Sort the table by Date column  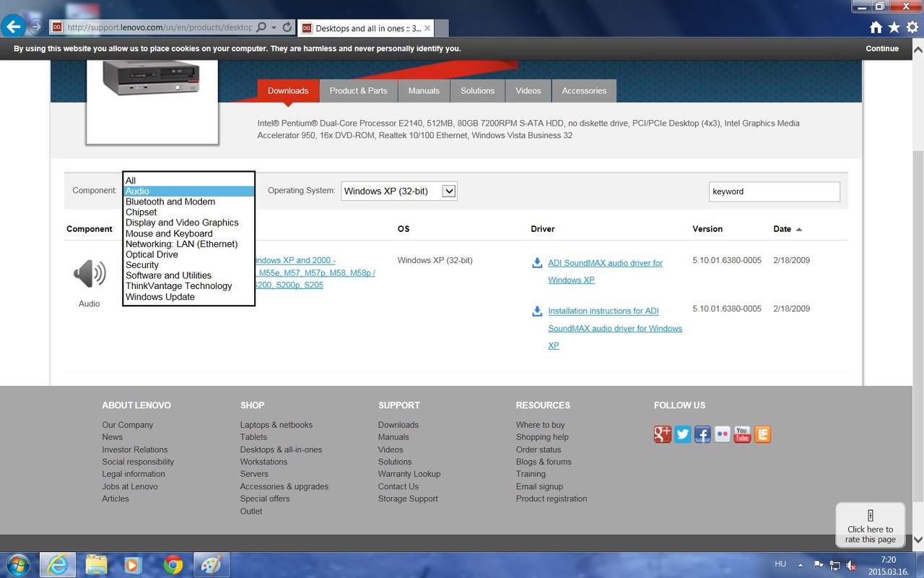tap(788, 229)
